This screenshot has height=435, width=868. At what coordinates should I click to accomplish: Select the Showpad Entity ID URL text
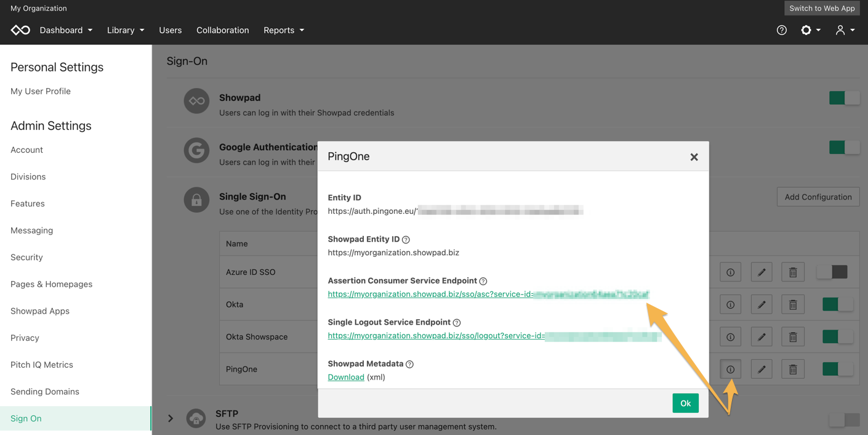[393, 253]
